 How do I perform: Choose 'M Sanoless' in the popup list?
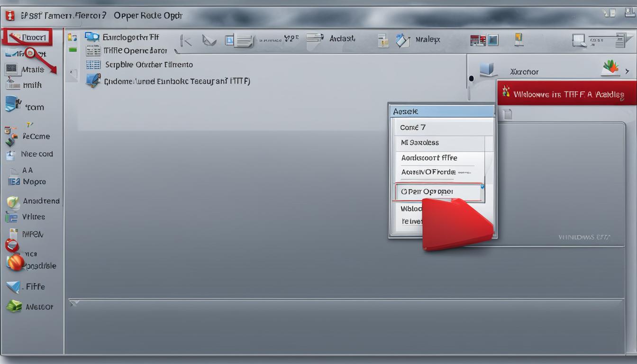(x=442, y=143)
